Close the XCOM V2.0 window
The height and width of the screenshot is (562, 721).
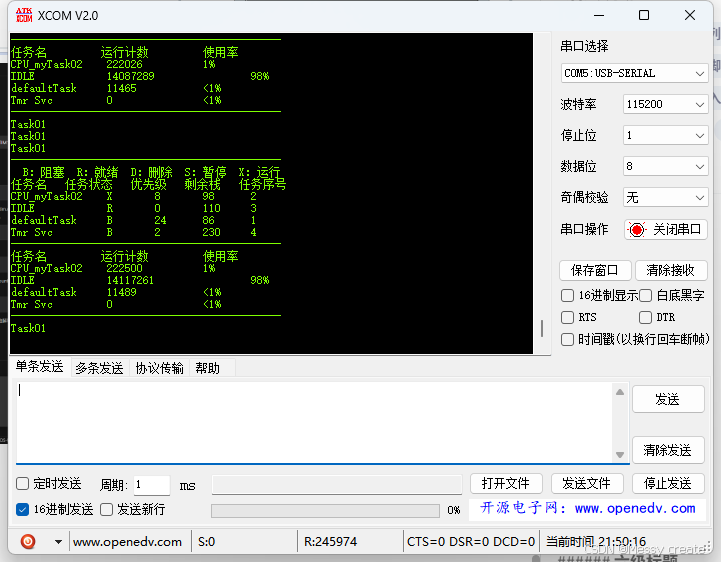click(690, 15)
